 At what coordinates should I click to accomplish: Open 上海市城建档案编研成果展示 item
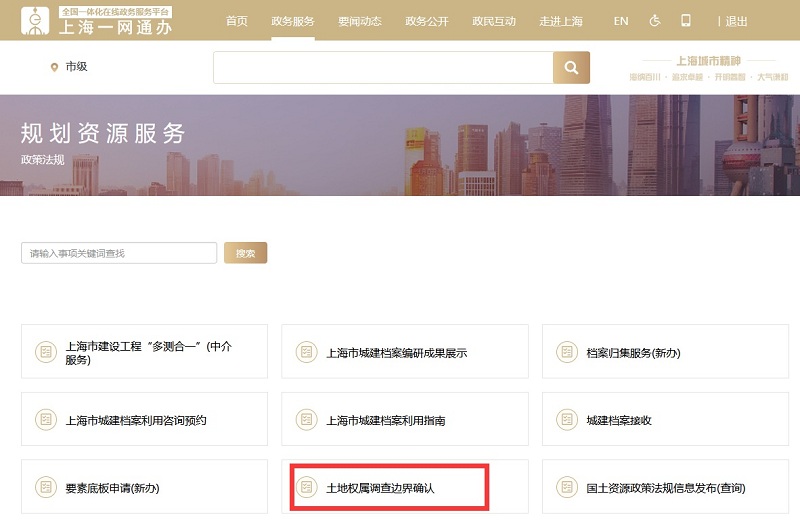(x=405, y=352)
